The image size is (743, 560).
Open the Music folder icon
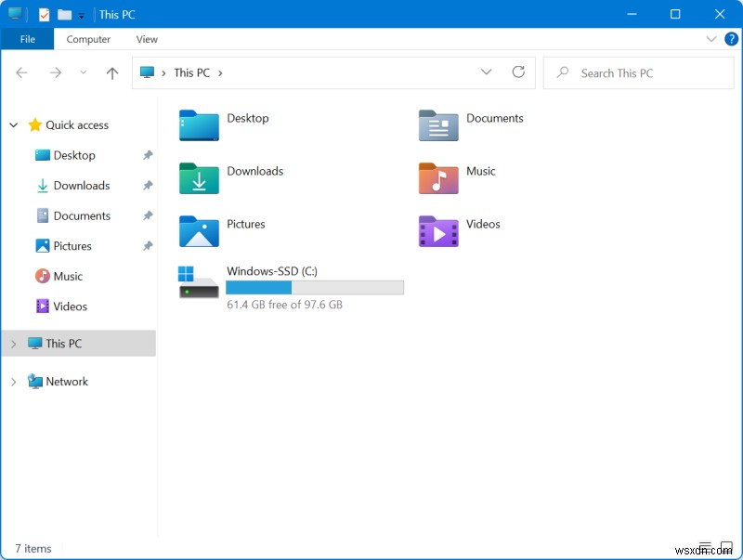pyautogui.click(x=440, y=178)
